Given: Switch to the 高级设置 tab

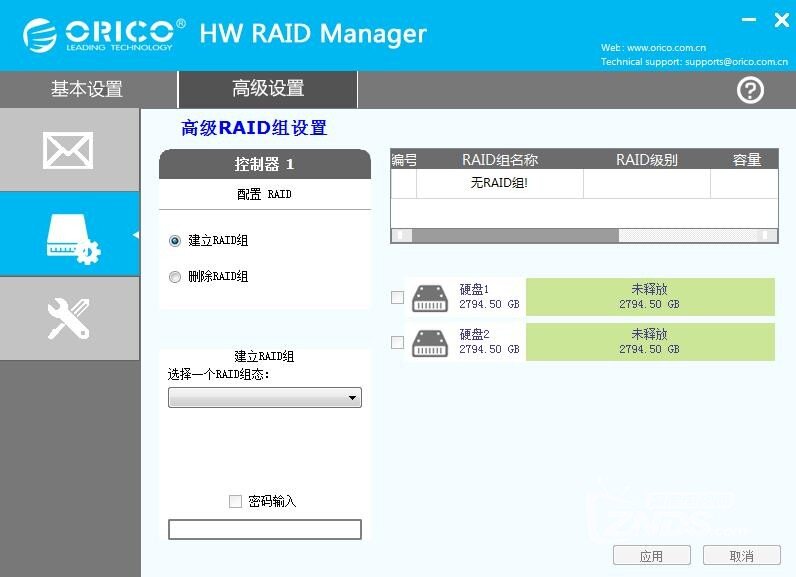Looking at the screenshot, I should (268, 89).
